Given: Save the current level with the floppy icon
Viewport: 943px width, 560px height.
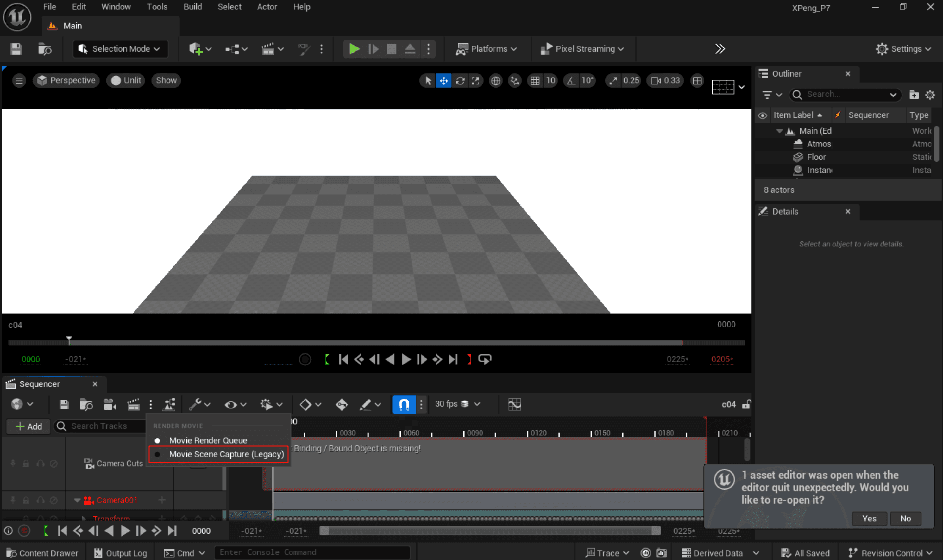Looking at the screenshot, I should [x=16, y=49].
